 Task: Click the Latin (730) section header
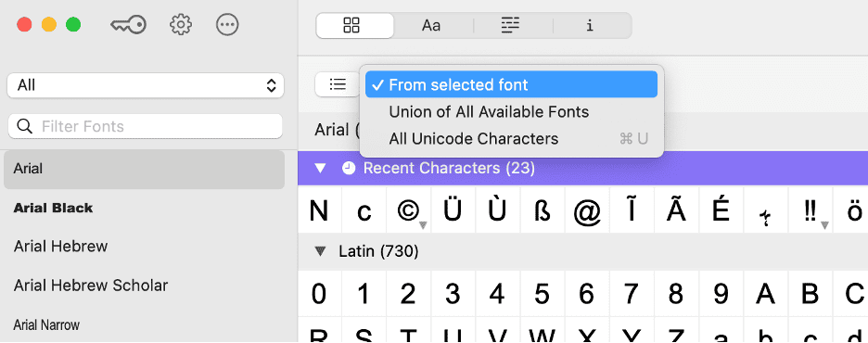pos(583,252)
